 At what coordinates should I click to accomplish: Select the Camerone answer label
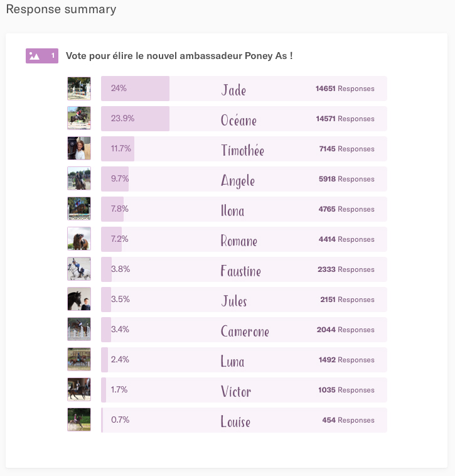pos(245,331)
